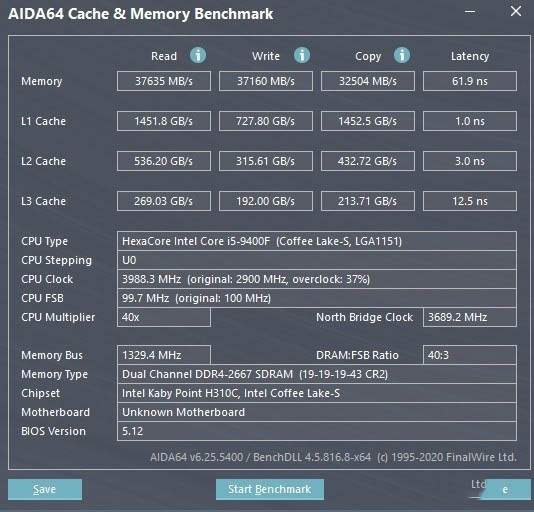Click the Copy column header

point(368,57)
